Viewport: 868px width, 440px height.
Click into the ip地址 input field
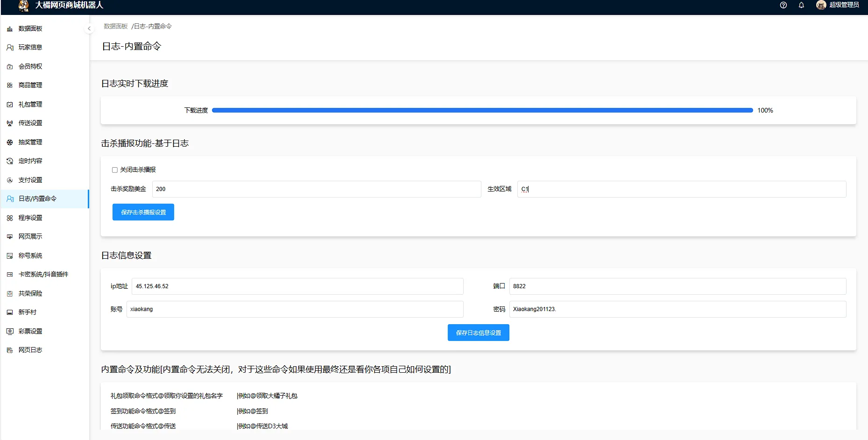[x=297, y=286]
